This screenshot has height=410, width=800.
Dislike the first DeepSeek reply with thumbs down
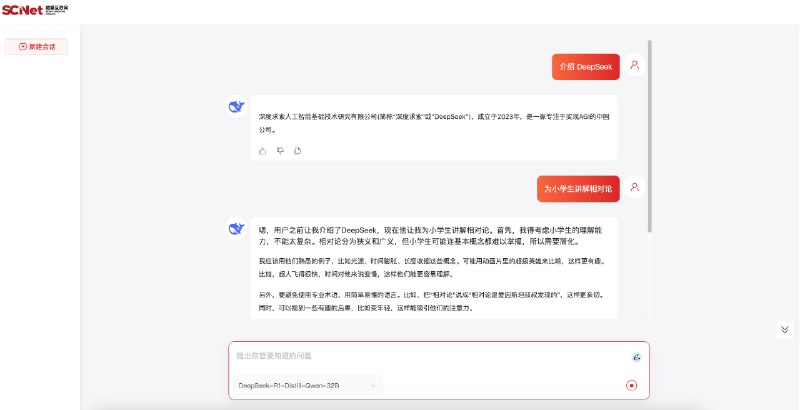point(280,151)
